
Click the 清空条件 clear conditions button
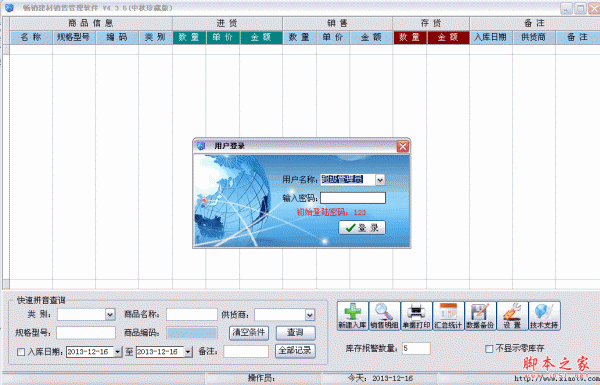coord(249,333)
